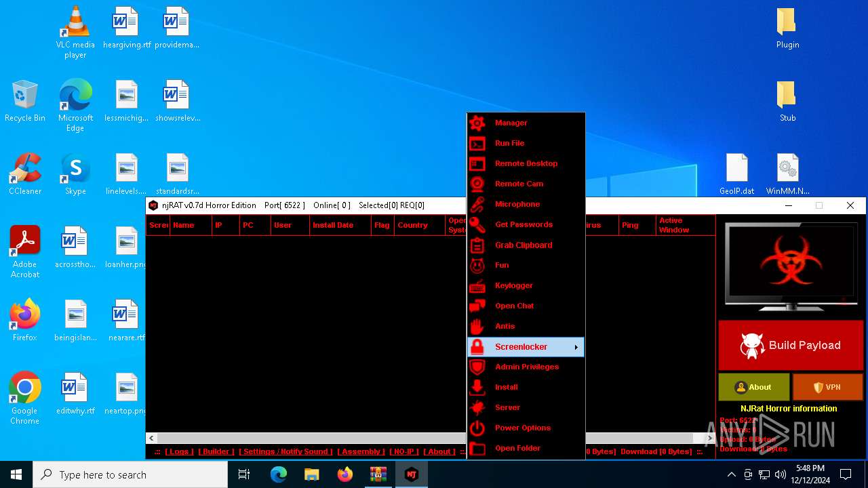Click the Manager gear icon in context menu
Viewport: 868px width, 488px height.
coord(477,123)
